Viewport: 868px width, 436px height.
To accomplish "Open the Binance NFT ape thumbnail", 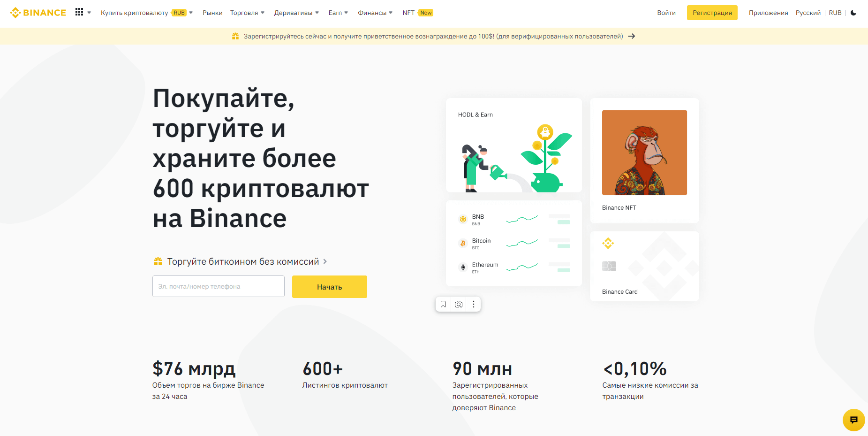I will click(x=644, y=153).
